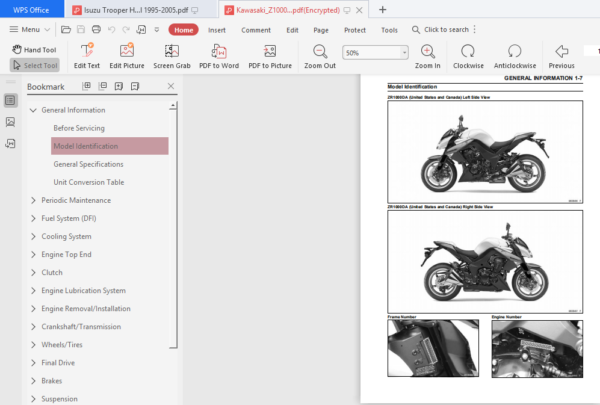Open the Edit ribbon tab
The width and height of the screenshot is (600, 405).
tap(292, 30)
